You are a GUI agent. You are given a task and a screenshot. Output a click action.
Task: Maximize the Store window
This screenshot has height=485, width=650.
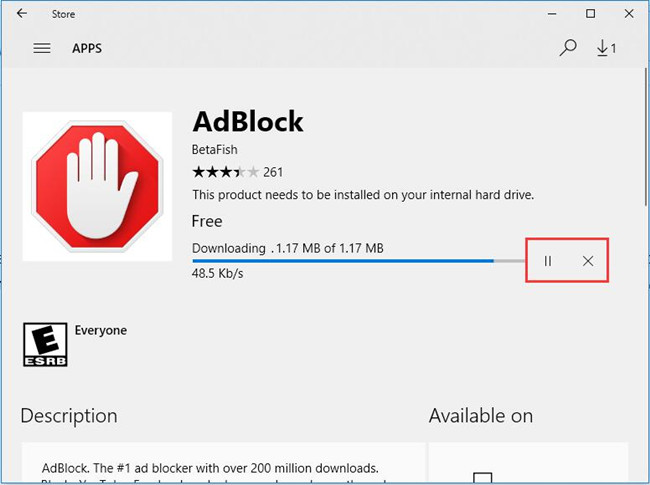pos(590,14)
